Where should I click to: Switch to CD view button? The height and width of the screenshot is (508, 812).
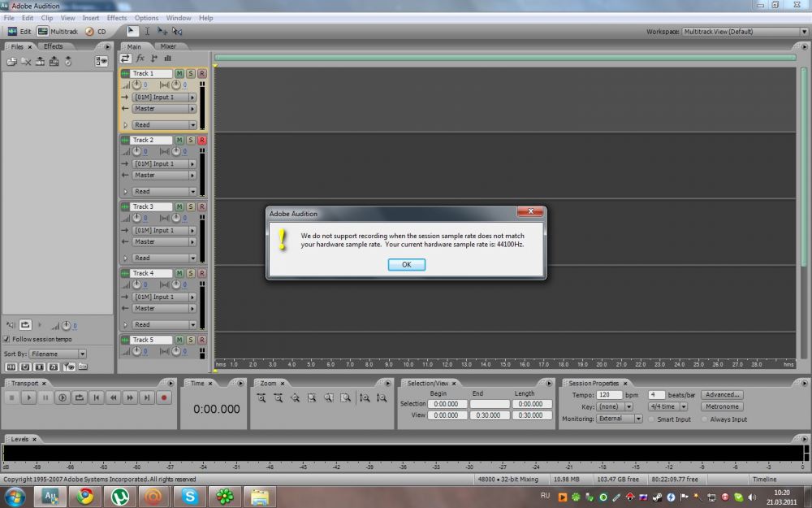[x=96, y=32]
